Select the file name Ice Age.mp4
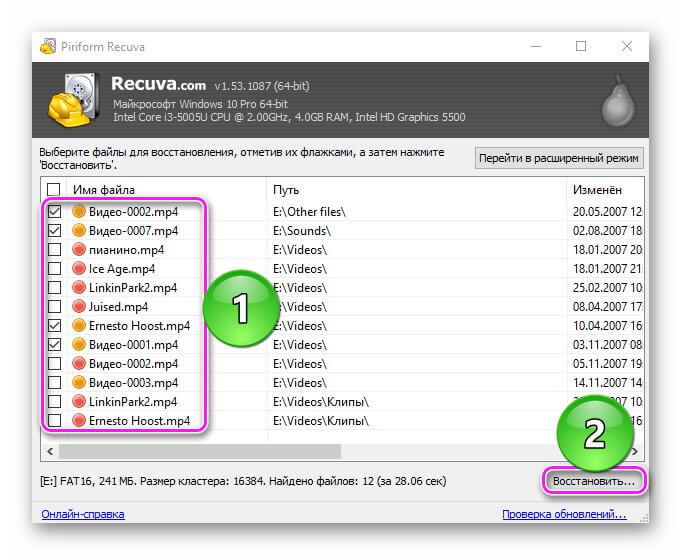 tap(122, 269)
